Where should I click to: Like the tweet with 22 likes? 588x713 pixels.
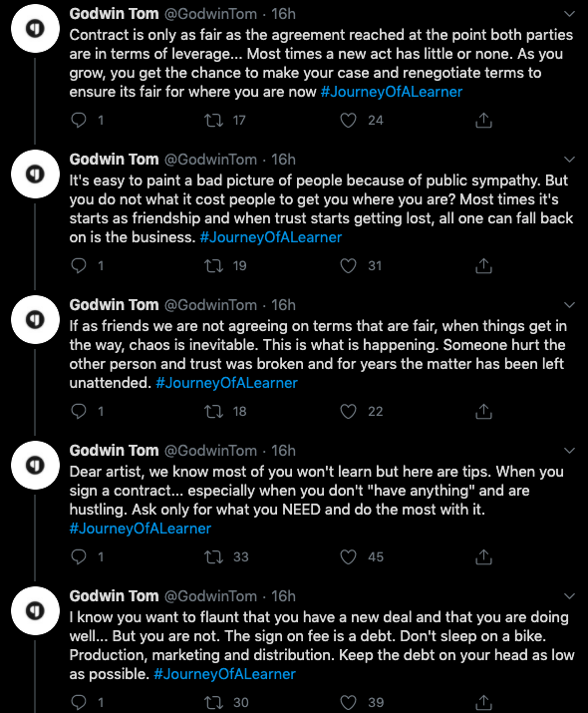click(348, 411)
